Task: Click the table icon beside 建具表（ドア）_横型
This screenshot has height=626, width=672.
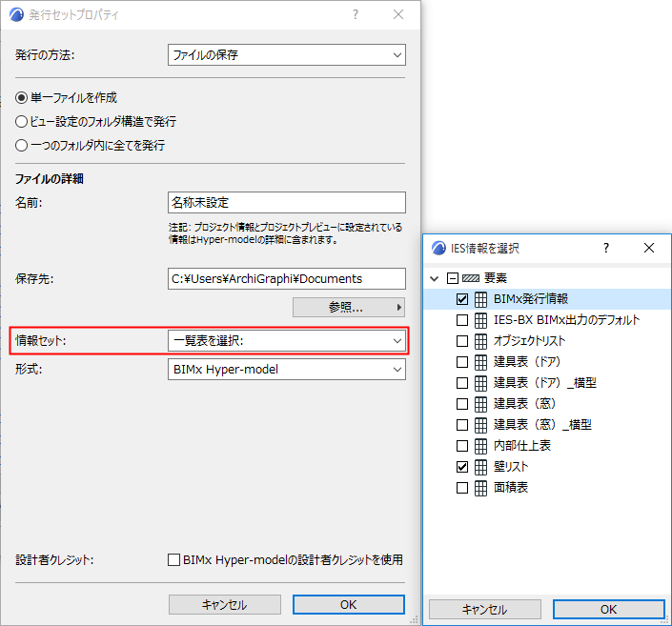Action: pyautogui.click(x=480, y=383)
